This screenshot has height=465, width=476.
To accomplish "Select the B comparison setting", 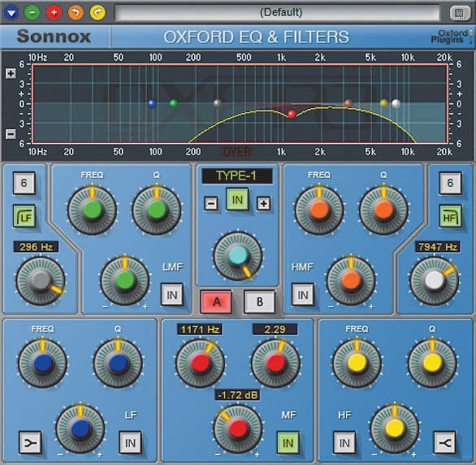I will pyautogui.click(x=260, y=302).
